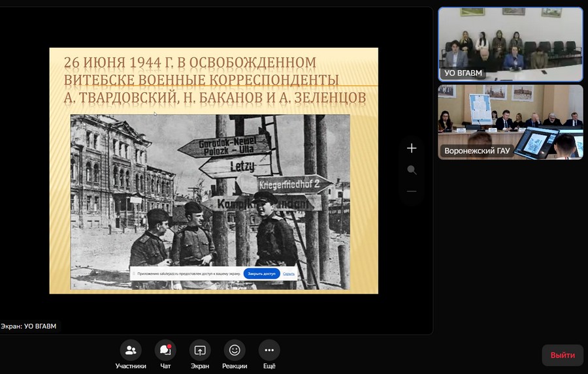This screenshot has height=374, width=588.
Task: Click the Закрыть доступ button in screen-share banner
Action: pos(261,274)
